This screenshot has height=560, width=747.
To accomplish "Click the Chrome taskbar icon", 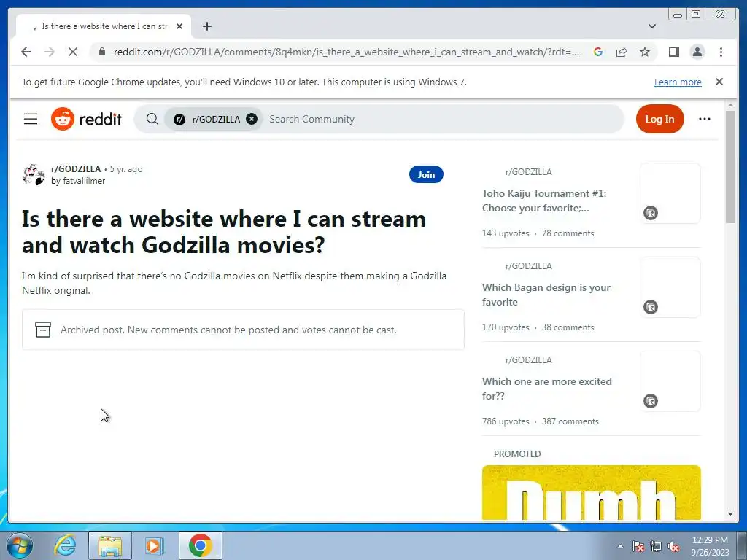I will click(200, 545).
